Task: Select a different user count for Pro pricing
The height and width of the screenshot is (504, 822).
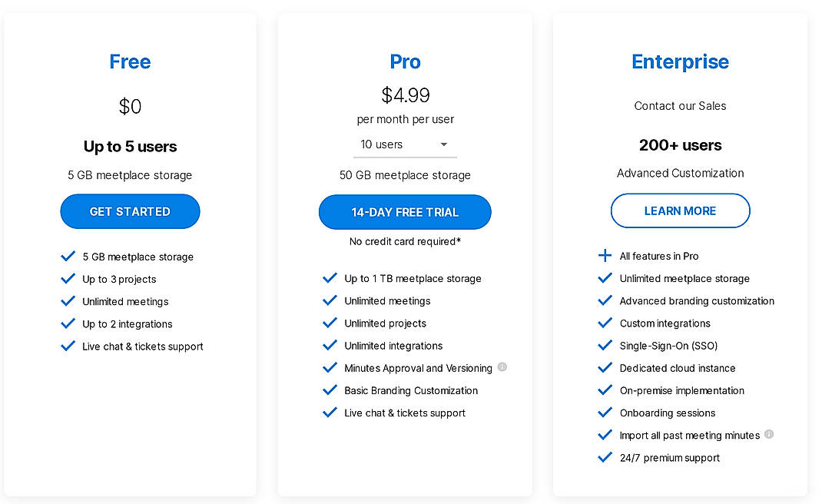Action: click(405, 144)
